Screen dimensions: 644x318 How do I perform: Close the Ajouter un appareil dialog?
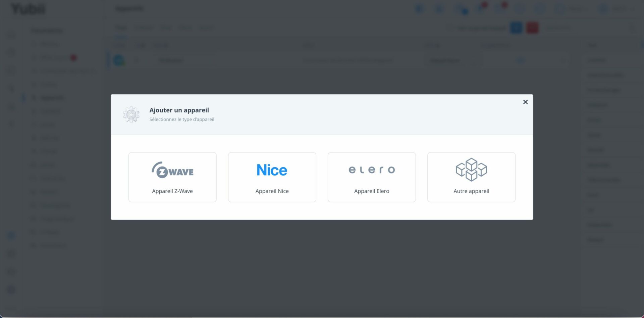click(x=525, y=102)
